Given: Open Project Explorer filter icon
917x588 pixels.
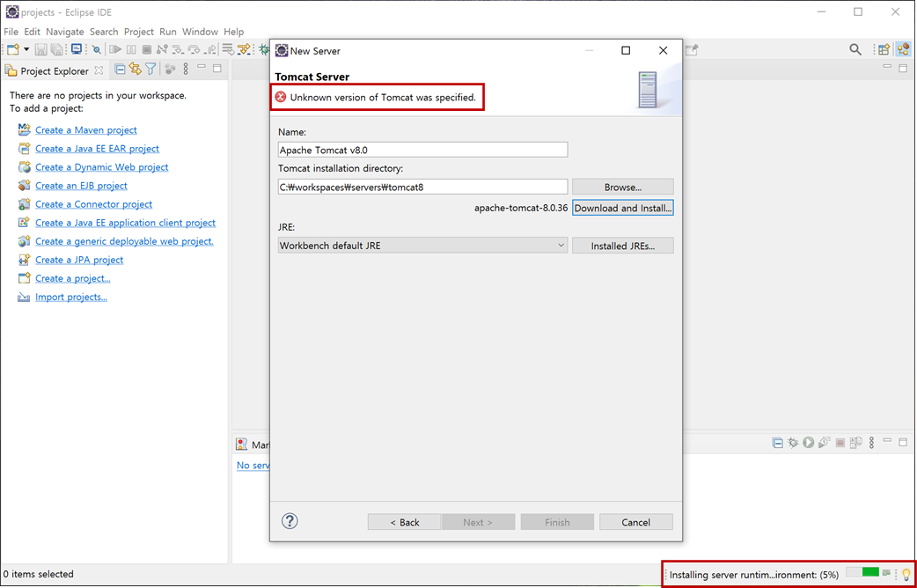Looking at the screenshot, I should pyautogui.click(x=150, y=70).
